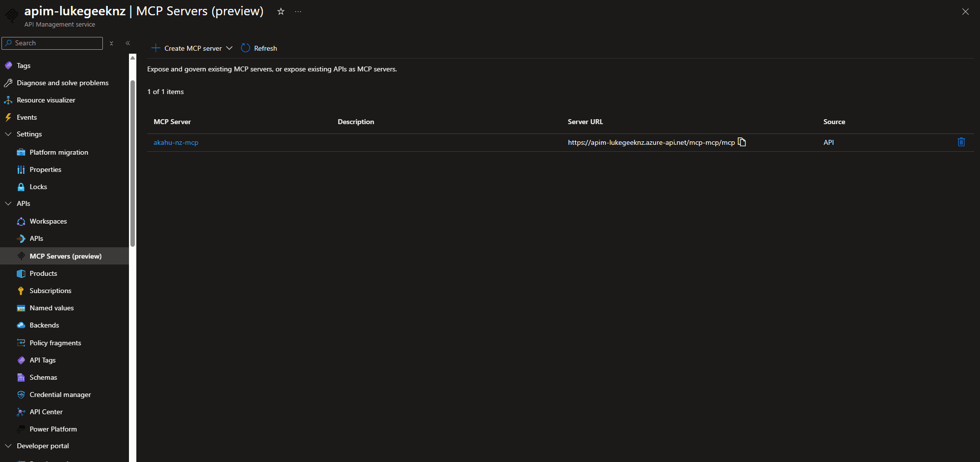Collapse the Settings section

pyautogui.click(x=8, y=134)
